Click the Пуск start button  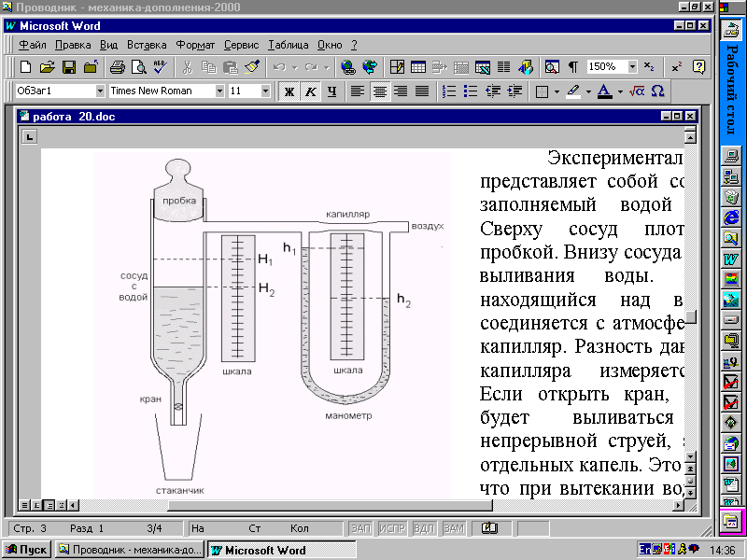[x=27, y=550]
